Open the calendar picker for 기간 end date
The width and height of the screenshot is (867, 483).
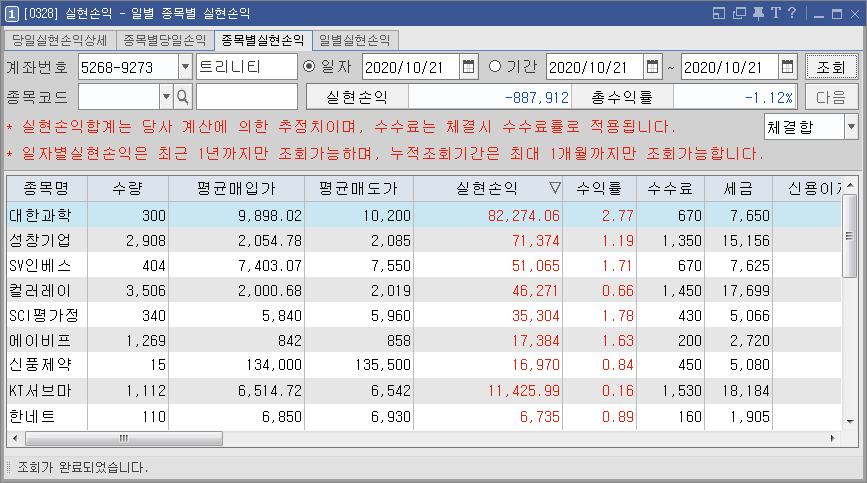(787, 67)
